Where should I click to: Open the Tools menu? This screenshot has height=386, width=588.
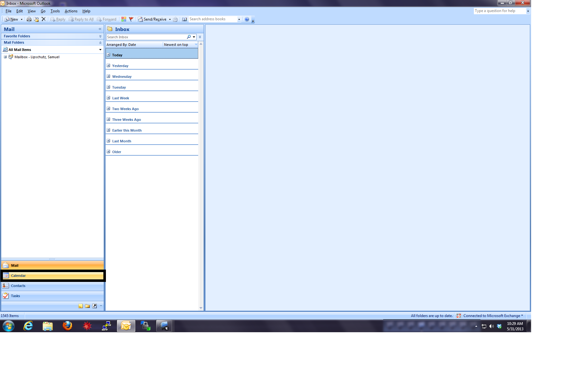(55, 11)
